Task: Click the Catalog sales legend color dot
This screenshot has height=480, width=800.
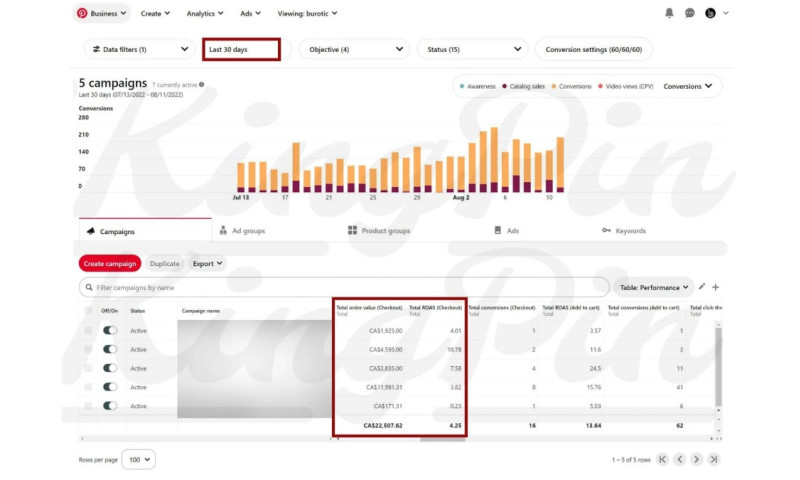Action: [505, 86]
